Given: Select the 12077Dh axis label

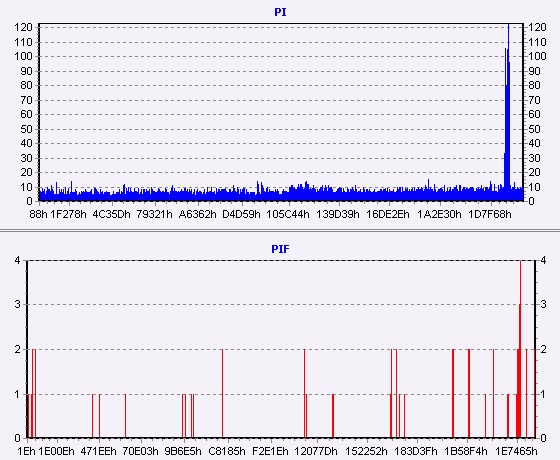Looking at the screenshot, I should (x=315, y=451).
